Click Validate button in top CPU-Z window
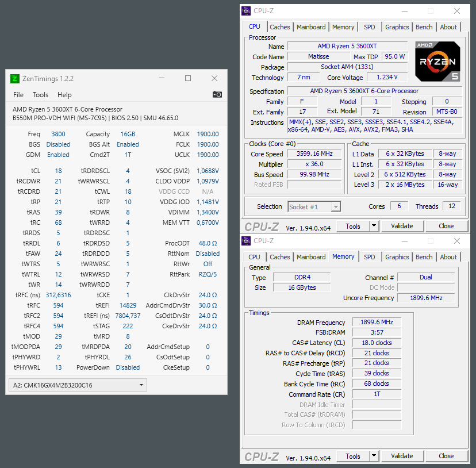The image size is (476, 468). tap(402, 226)
